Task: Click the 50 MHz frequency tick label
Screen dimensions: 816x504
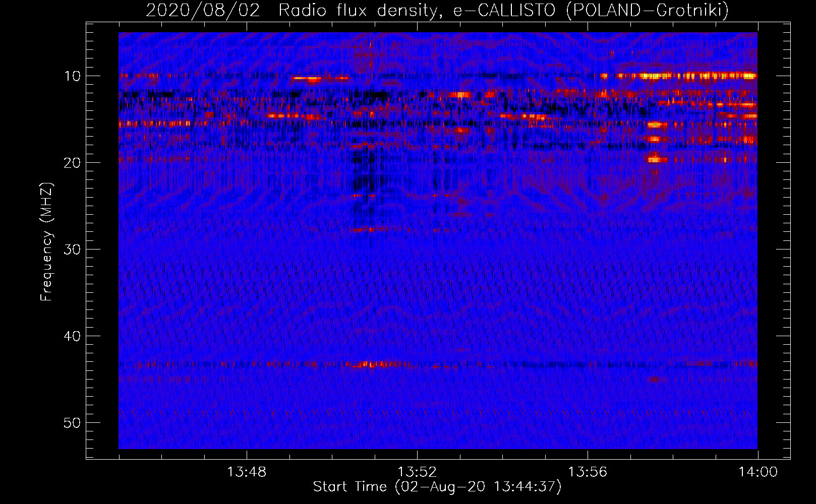Action: click(x=73, y=423)
